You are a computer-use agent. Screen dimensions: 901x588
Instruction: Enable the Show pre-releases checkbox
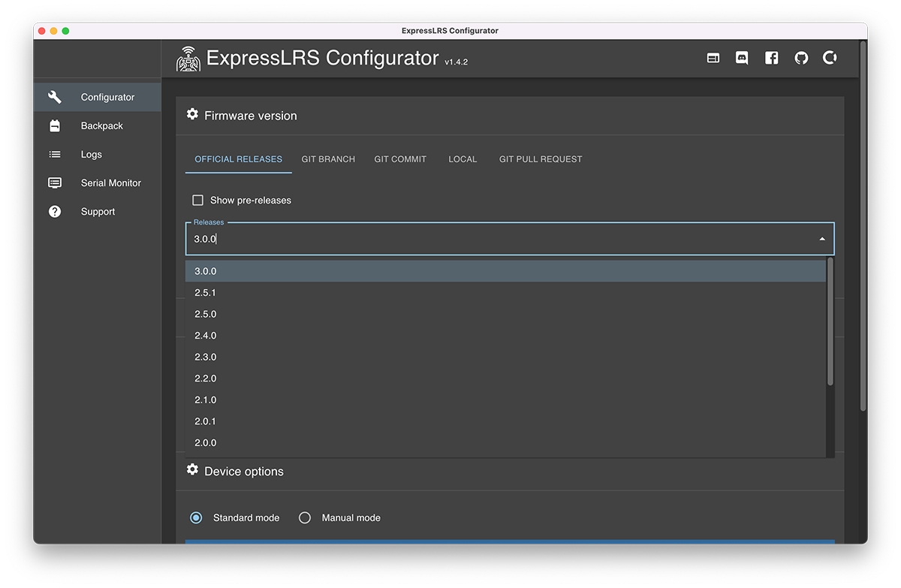pos(198,201)
